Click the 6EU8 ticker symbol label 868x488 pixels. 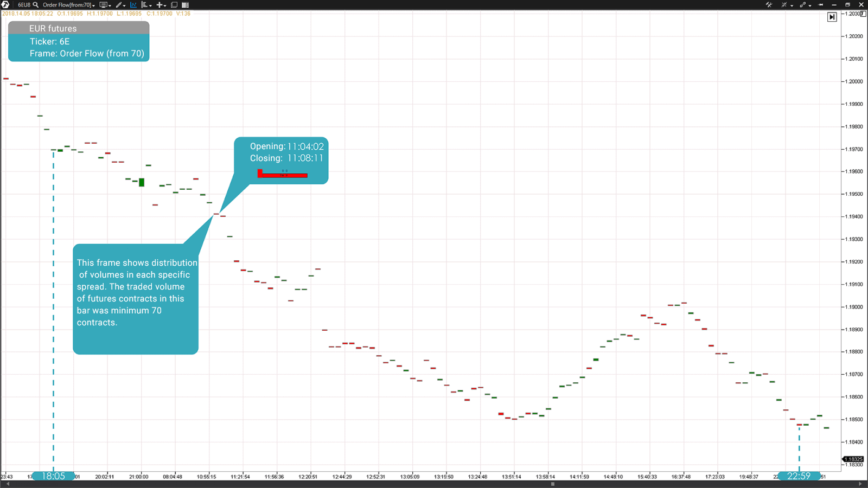[24, 5]
